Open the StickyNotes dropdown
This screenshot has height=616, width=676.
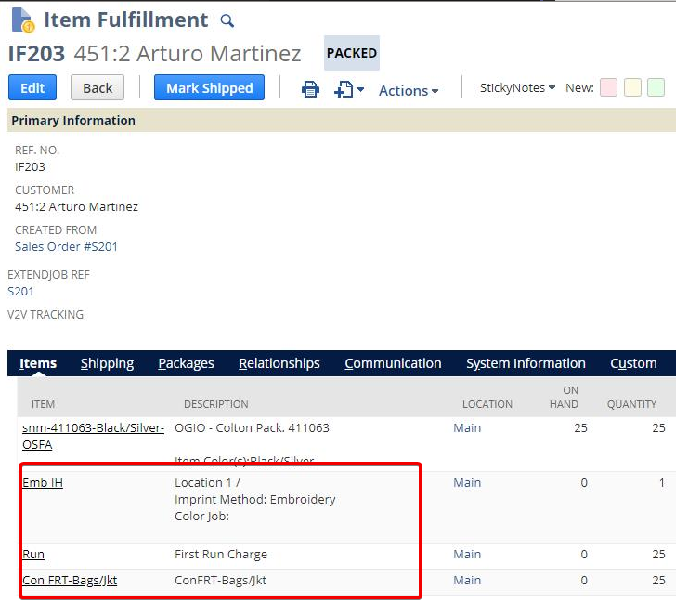click(517, 88)
